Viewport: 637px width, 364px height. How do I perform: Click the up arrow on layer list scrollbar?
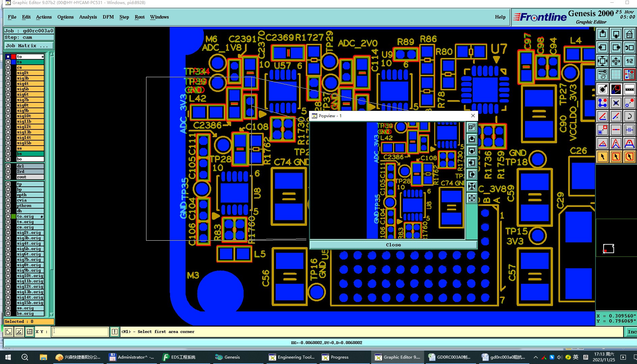52,55
